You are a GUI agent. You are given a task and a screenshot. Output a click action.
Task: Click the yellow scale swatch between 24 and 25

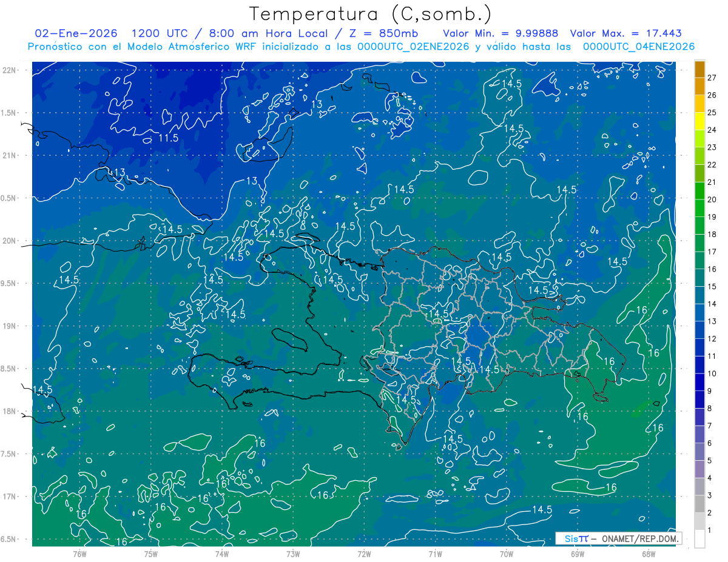[699, 121]
